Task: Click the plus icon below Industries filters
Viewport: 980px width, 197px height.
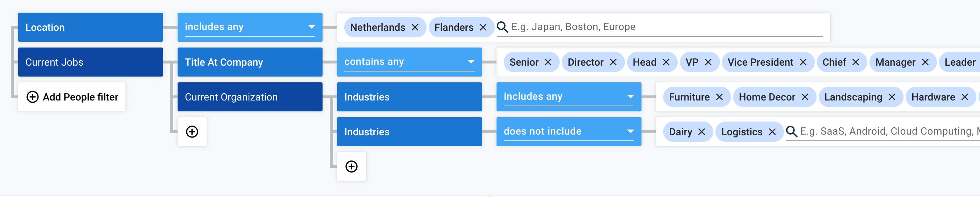Action: 351,167
